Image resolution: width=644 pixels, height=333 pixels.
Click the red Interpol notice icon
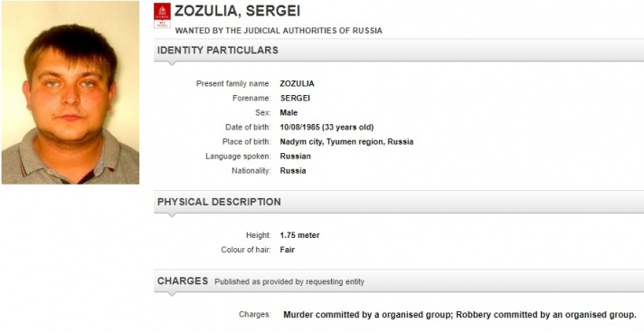click(162, 15)
